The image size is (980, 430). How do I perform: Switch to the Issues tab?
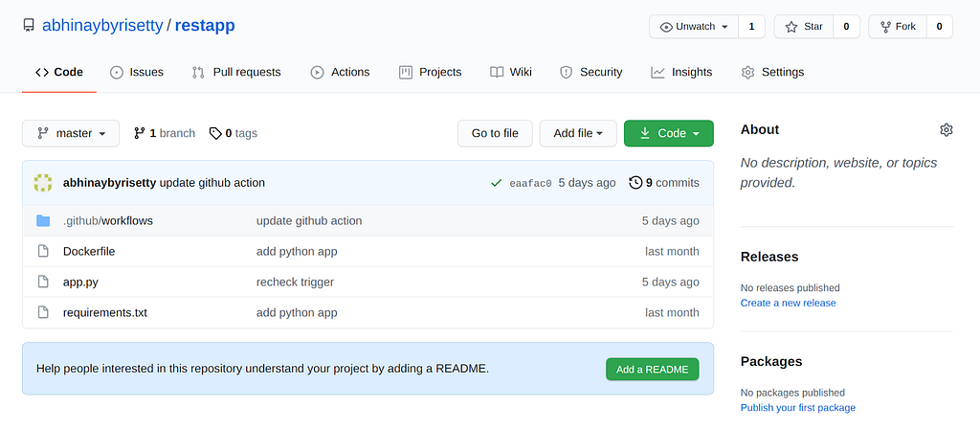click(x=136, y=73)
